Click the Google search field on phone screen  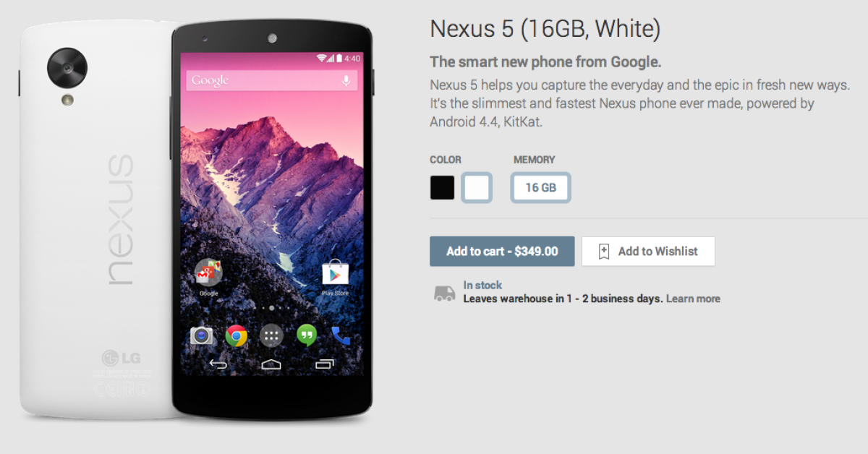pyautogui.click(x=272, y=80)
